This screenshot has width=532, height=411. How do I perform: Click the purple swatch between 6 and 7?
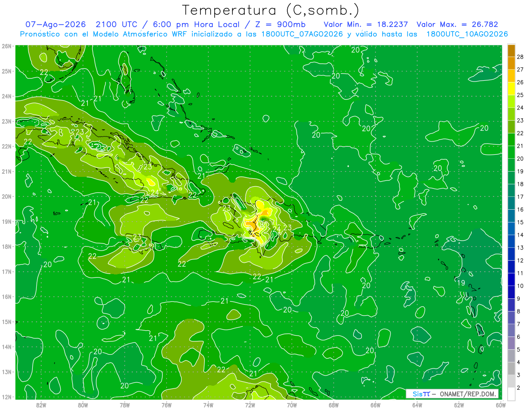click(x=511, y=330)
